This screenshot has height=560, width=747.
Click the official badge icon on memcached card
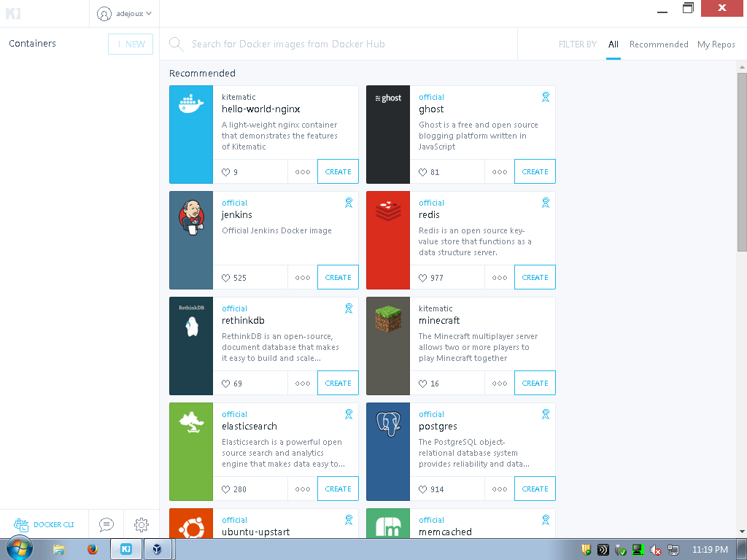pyautogui.click(x=546, y=520)
